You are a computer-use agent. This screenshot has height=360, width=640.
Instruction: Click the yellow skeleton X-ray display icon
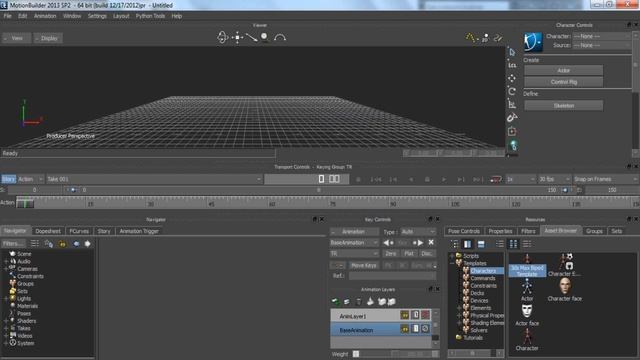pos(471,38)
